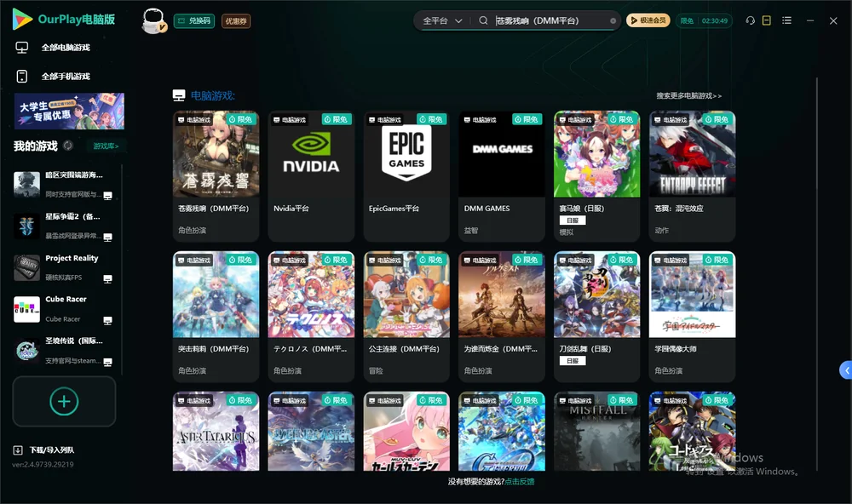
Task: Click phone icon beside 全部手机游戏
Action: 22,76
